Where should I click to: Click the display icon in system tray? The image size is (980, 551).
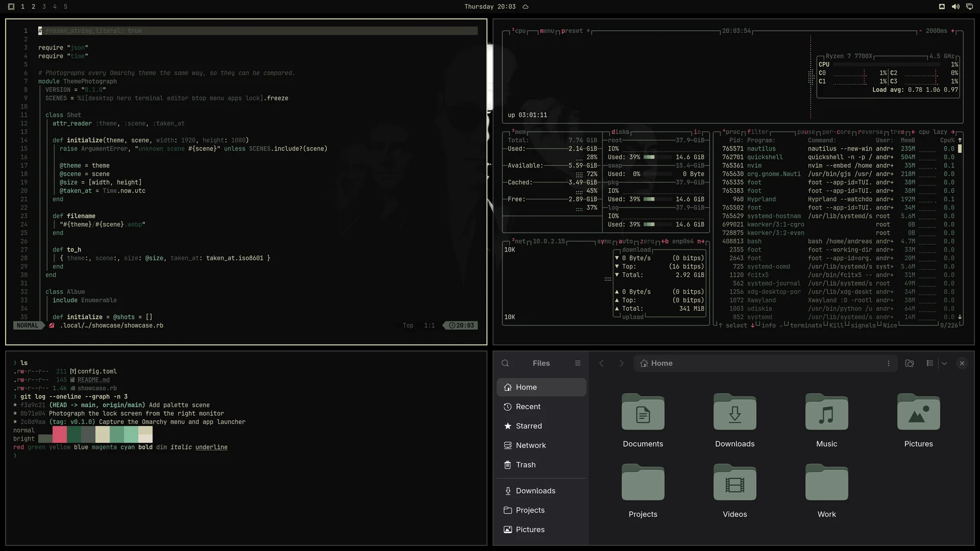(x=969, y=7)
